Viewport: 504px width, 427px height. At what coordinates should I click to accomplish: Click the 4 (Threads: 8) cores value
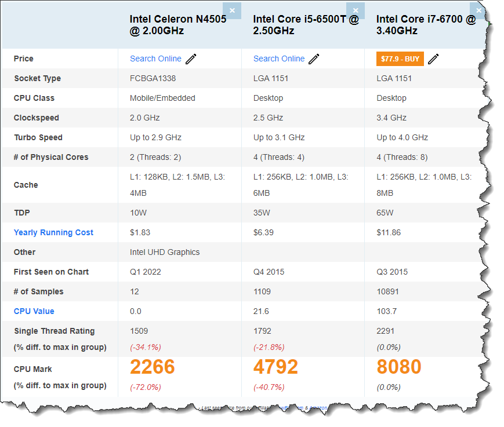(x=402, y=158)
